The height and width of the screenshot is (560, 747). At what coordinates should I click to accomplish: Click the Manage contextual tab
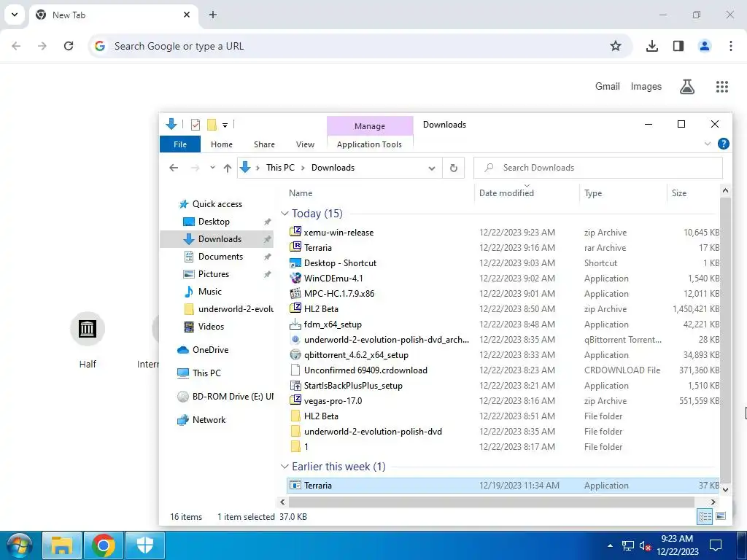pyautogui.click(x=370, y=125)
